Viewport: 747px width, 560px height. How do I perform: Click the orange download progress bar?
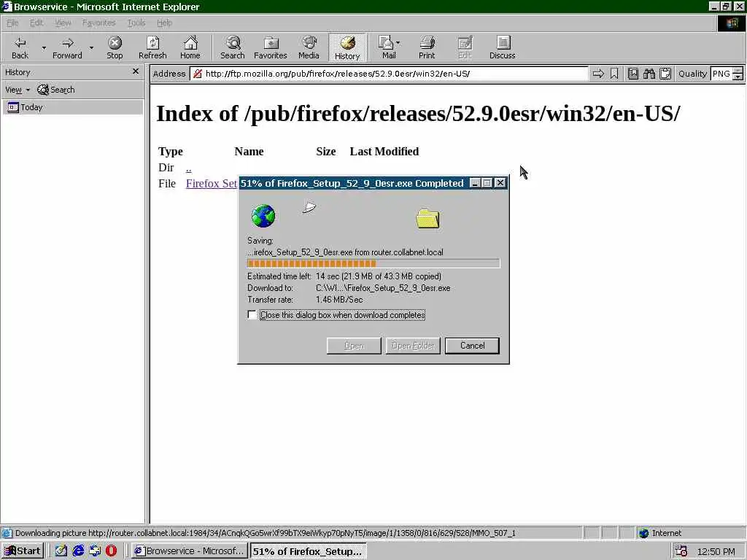pos(373,263)
